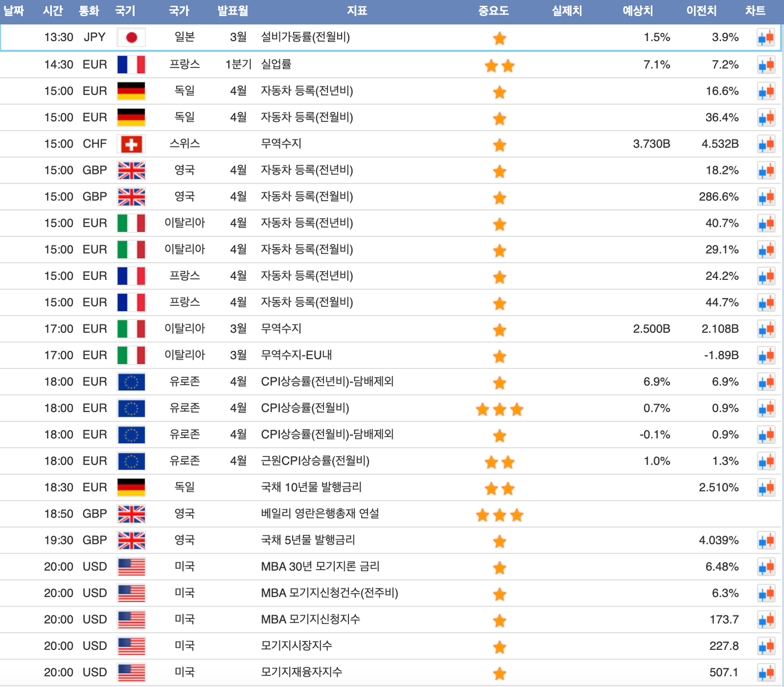
Task: Sort by 중요도 column header
Action: (493, 11)
